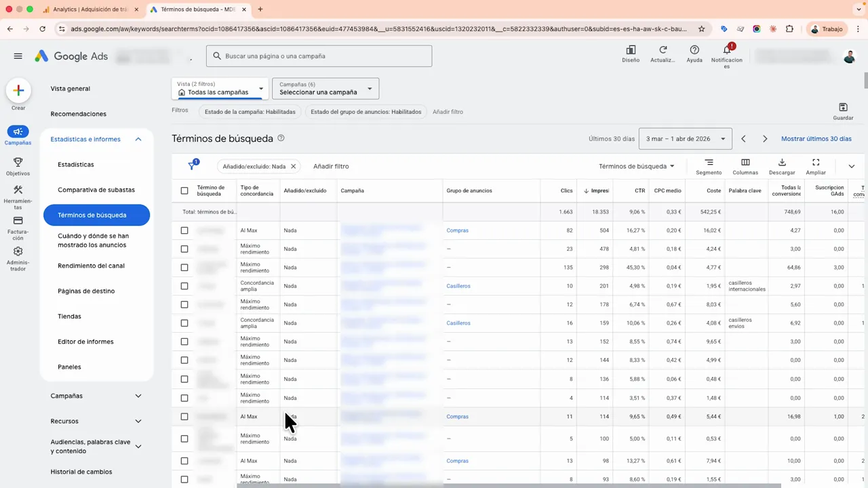Viewport: 868px width, 488px height.
Task: Click the Crear plus button
Action: click(18, 90)
